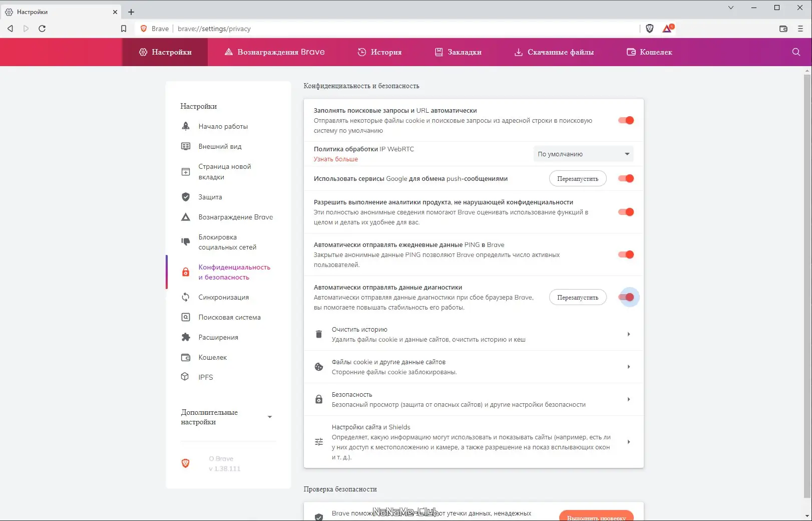Expand the cookies and site data arrow
The width and height of the screenshot is (812, 521).
(x=629, y=367)
